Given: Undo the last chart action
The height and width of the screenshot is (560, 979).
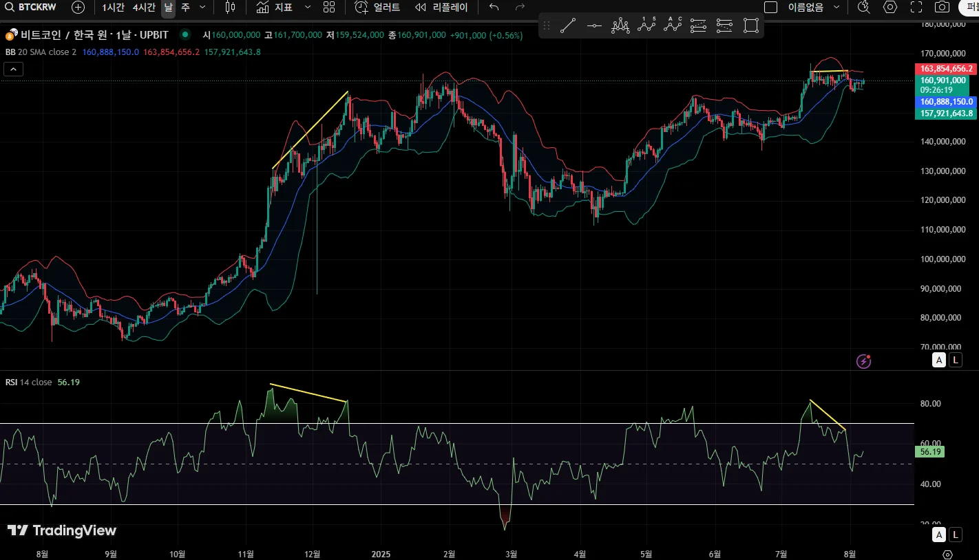Looking at the screenshot, I should pos(494,8).
